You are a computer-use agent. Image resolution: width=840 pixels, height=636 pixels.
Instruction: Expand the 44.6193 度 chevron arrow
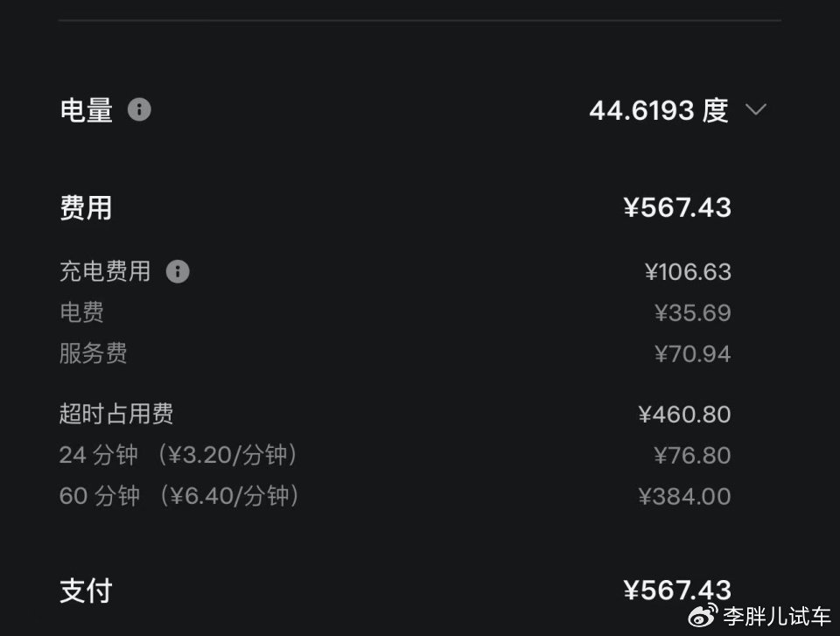click(755, 110)
